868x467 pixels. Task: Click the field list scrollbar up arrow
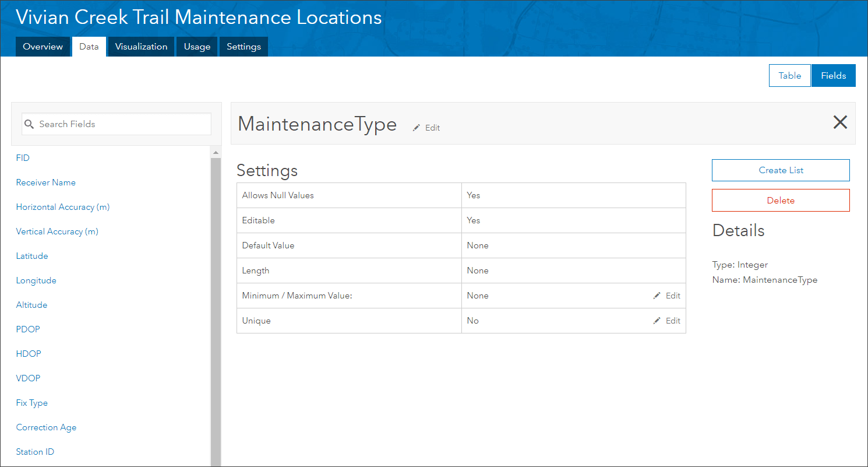coord(216,153)
